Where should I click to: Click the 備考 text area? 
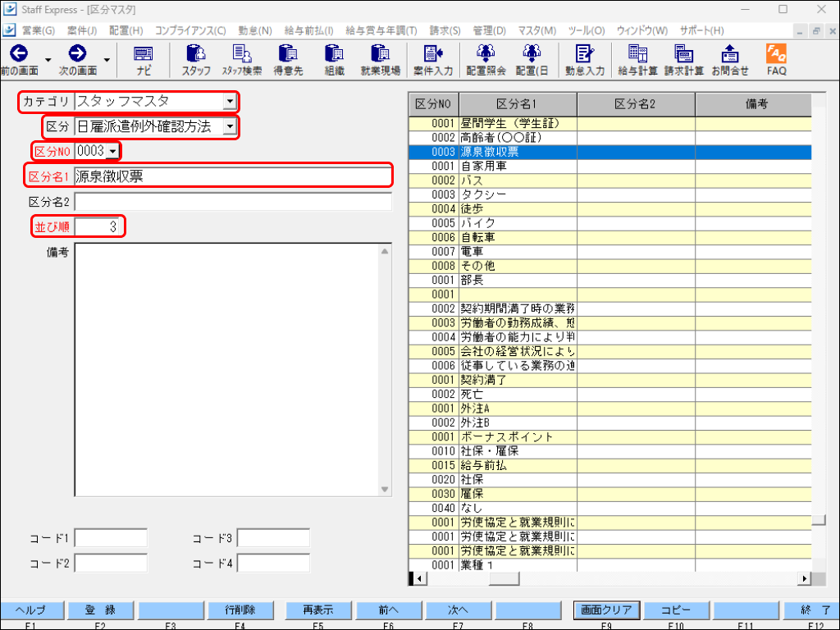[228, 370]
